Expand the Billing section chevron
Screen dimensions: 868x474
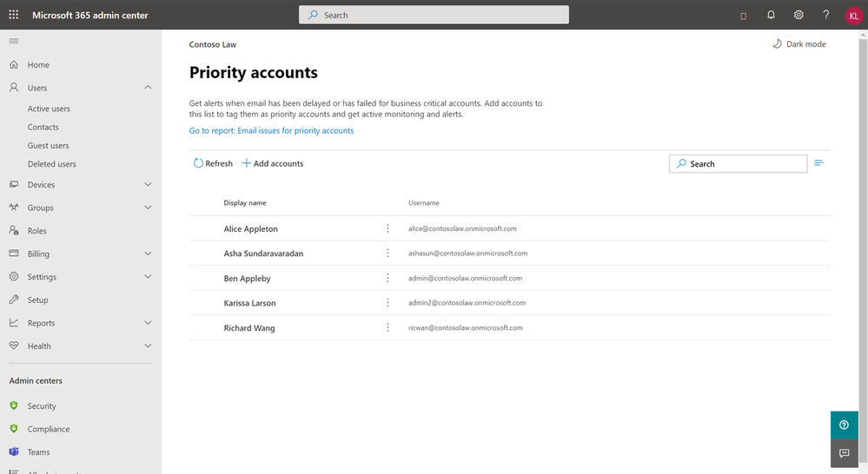tap(148, 253)
